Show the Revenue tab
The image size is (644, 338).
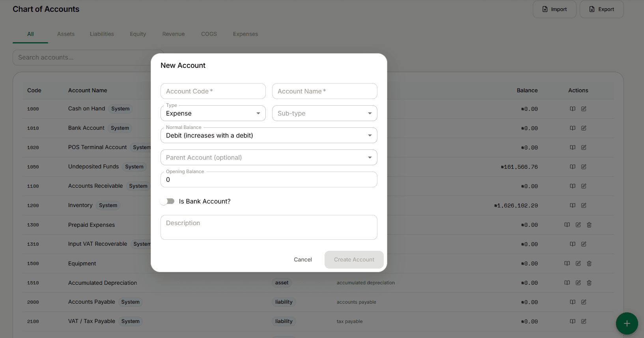click(174, 34)
